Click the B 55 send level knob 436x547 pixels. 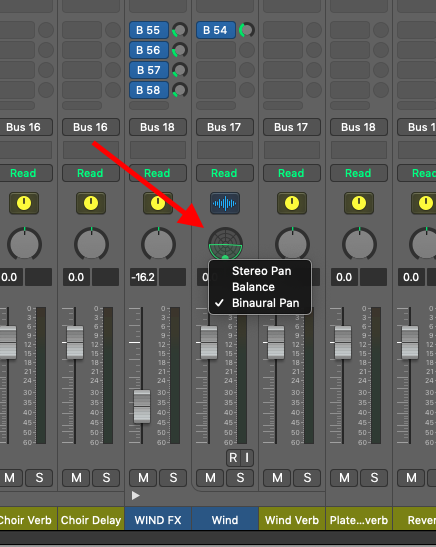coord(180,30)
